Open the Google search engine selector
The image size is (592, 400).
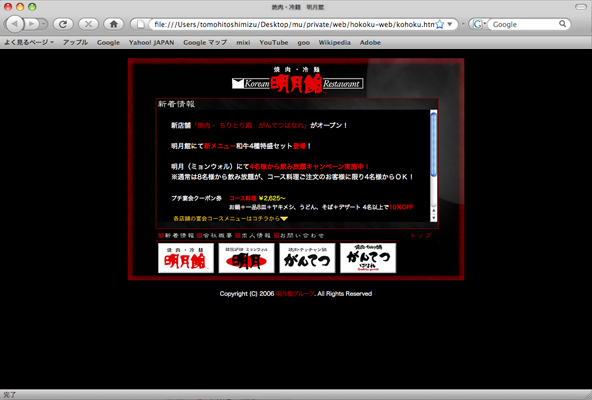pos(479,25)
